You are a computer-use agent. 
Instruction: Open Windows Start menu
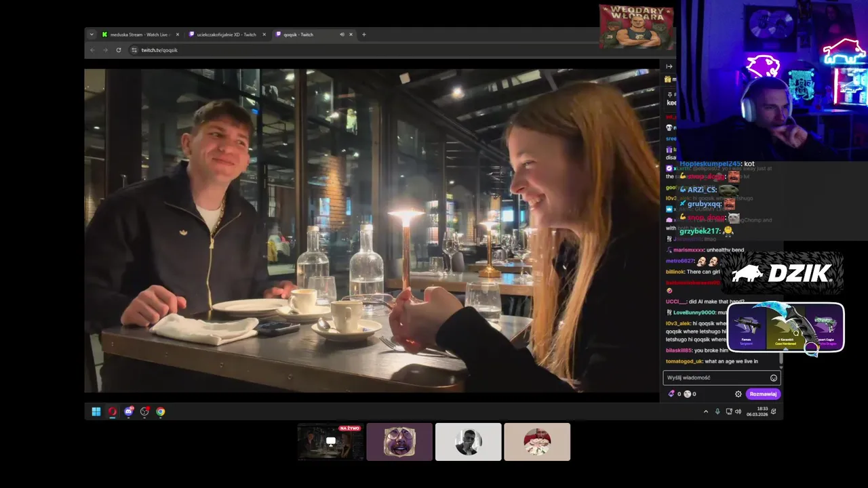coord(96,411)
